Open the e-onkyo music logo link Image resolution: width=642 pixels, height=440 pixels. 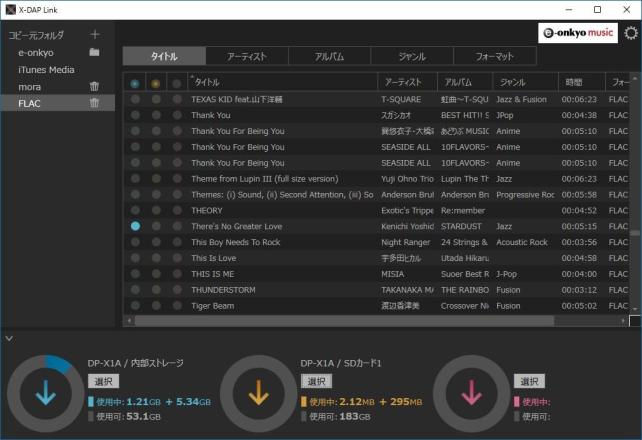coord(577,33)
